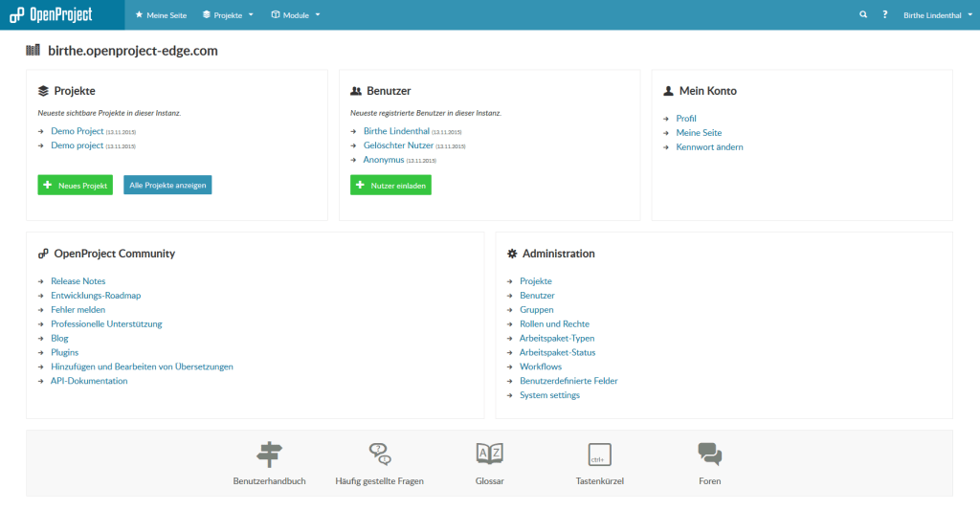Viewport: 980px width, 511px height.
Task: Click the OpenProject logo in header
Action: 52,14
